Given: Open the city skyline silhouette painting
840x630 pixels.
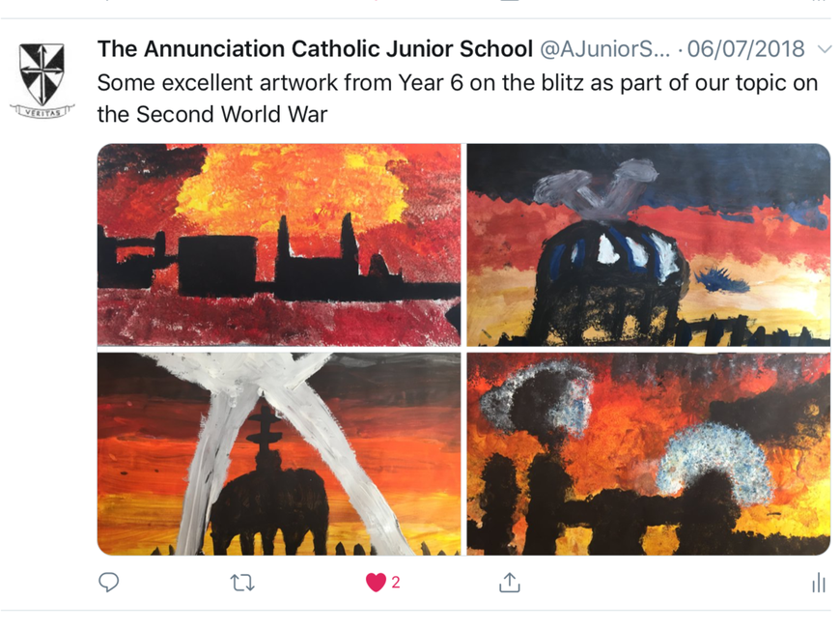Looking at the screenshot, I should coord(279,244).
